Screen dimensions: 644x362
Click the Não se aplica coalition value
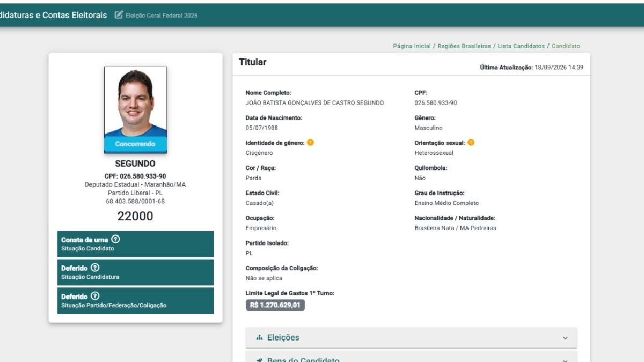pos(264,278)
